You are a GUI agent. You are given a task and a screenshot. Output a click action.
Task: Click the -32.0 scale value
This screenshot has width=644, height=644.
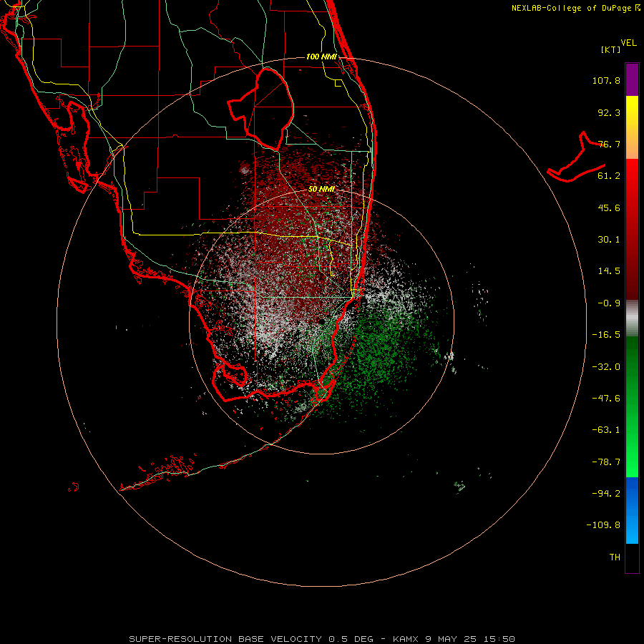(606, 367)
